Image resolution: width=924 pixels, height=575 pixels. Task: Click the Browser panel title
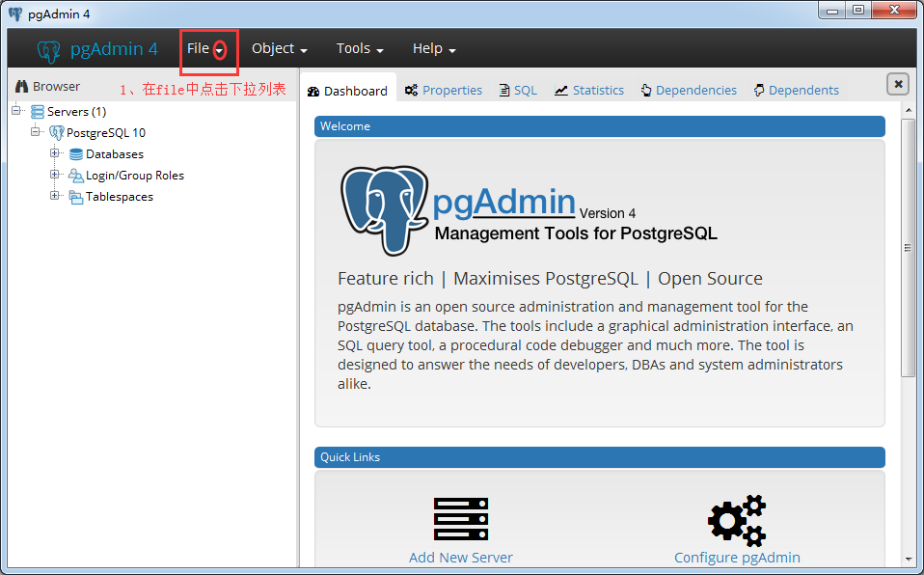(56, 87)
